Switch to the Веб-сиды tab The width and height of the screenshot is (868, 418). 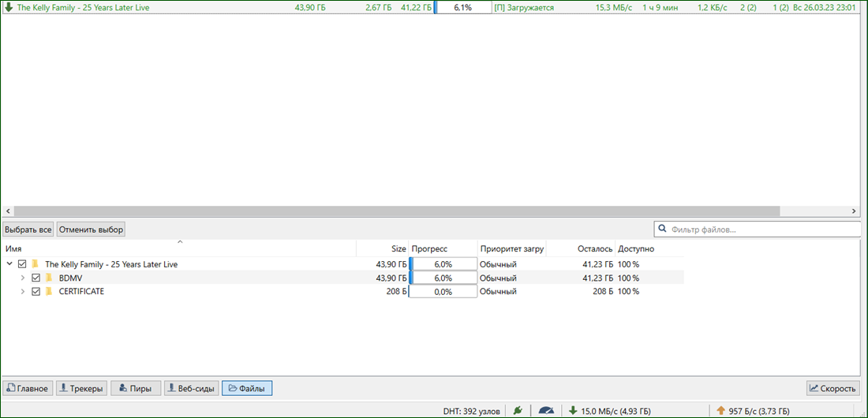(192, 389)
